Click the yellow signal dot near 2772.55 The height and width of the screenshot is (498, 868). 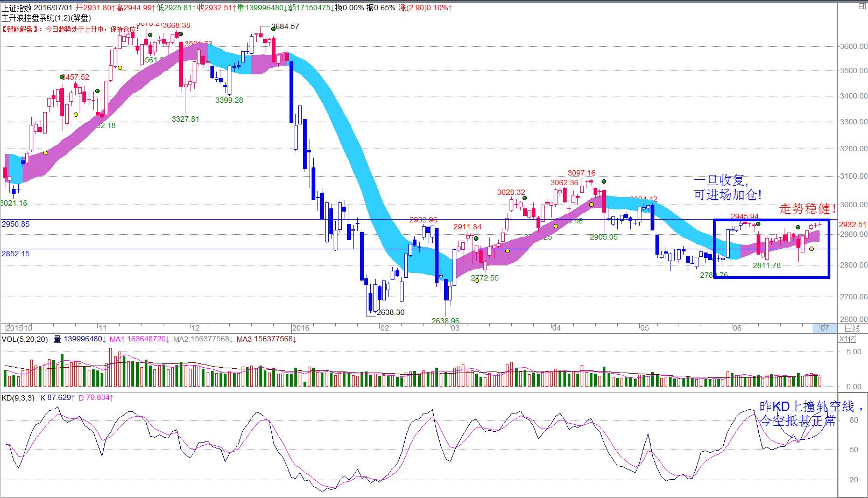click(477, 280)
